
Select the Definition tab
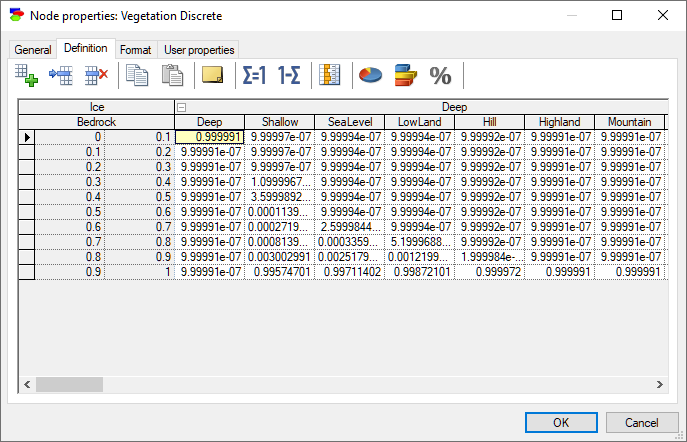pyautogui.click(x=86, y=48)
